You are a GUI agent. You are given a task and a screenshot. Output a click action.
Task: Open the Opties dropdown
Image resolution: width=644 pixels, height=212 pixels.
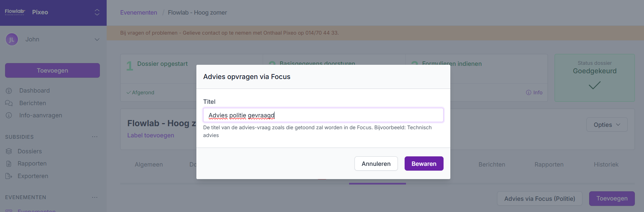pos(607,125)
